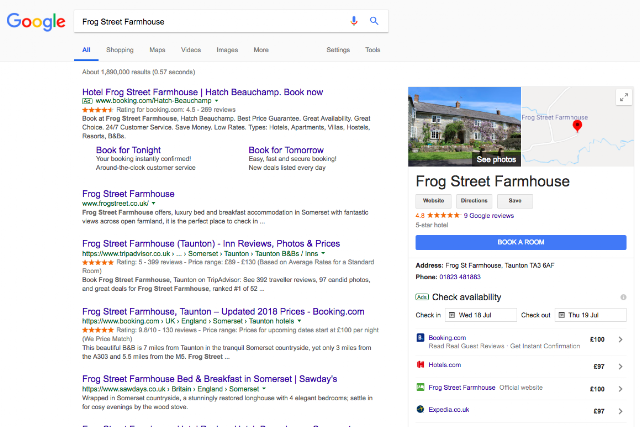Click the red map pin marker
The image size is (640, 427).
point(577,126)
